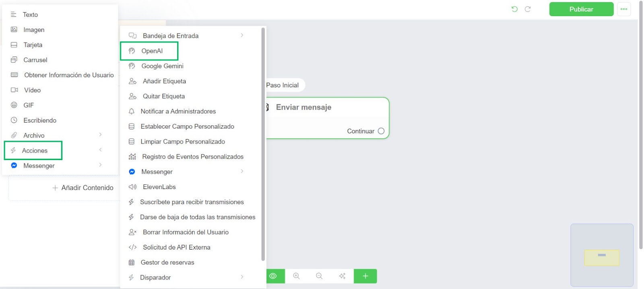
Task: Click Añadir Contenido
Action: [83, 187]
